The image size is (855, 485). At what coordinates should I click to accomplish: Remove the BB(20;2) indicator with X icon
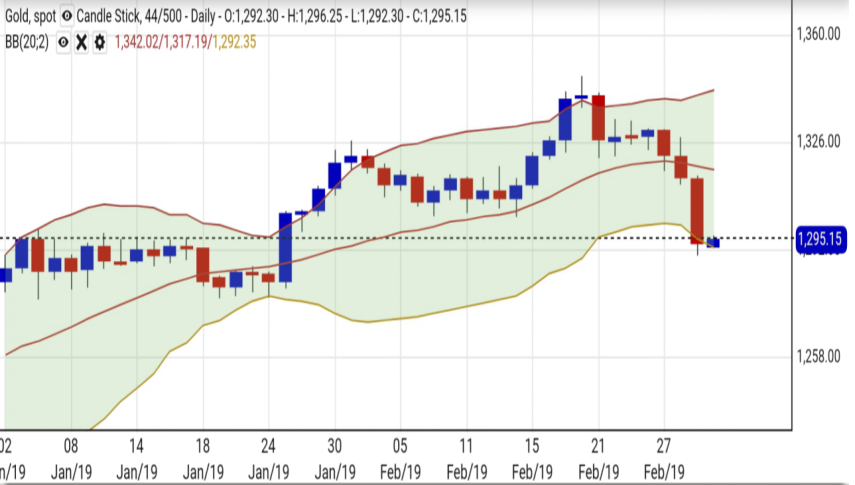pos(82,42)
